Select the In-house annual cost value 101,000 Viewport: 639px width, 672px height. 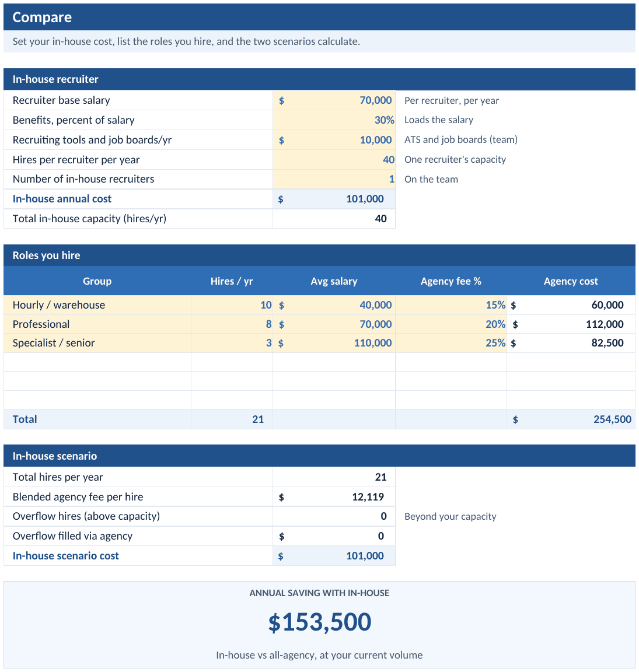click(x=334, y=199)
